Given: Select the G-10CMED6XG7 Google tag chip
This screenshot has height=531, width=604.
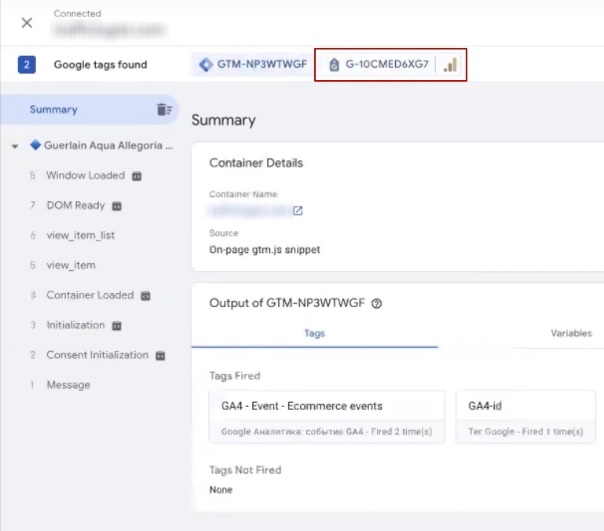Looking at the screenshot, I should (x=378, y=65).
